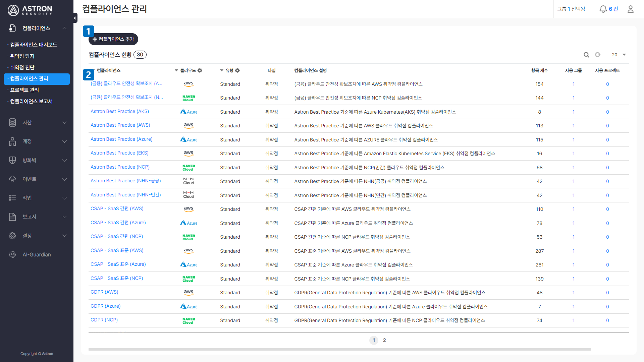
Task: Click the Astron Security logo
Action: (30, 10)
